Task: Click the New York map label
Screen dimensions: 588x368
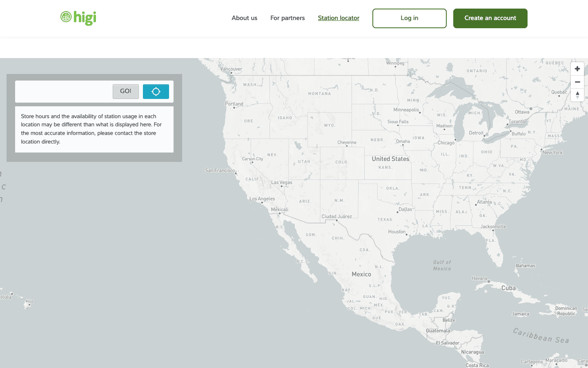Action: (x=552, y=153)
